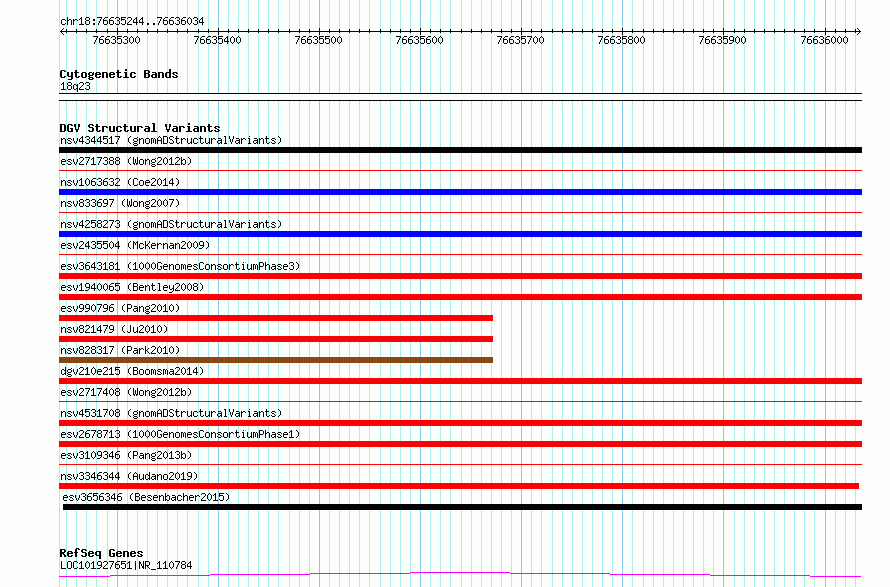Viewport: 890px width, 587px height.
Task: Click the Cytogenetic Bands track heading
Action: [119, 74]
